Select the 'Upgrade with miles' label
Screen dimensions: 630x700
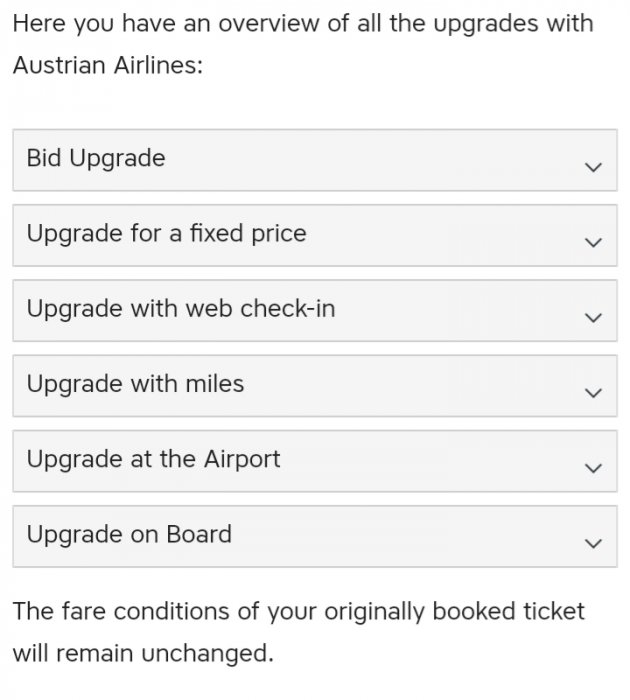135,384
